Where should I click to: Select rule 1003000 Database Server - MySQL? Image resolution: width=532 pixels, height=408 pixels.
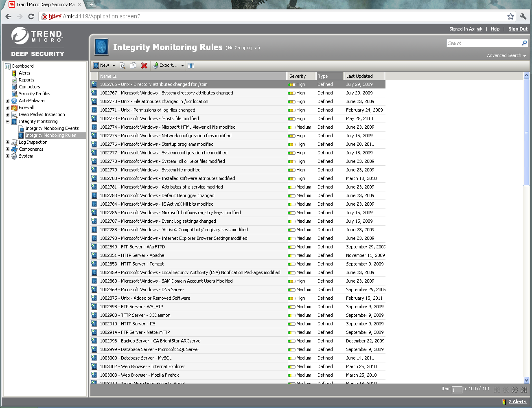[238, 358]
